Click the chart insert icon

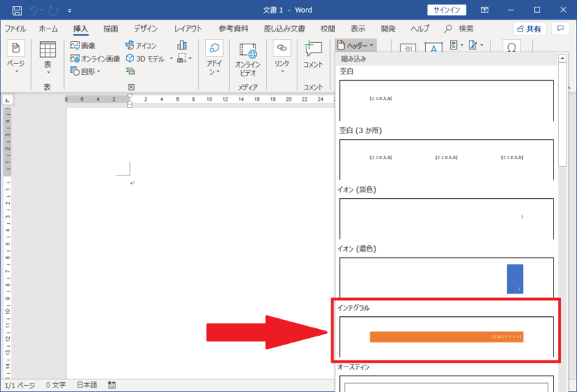pos(182,46)
